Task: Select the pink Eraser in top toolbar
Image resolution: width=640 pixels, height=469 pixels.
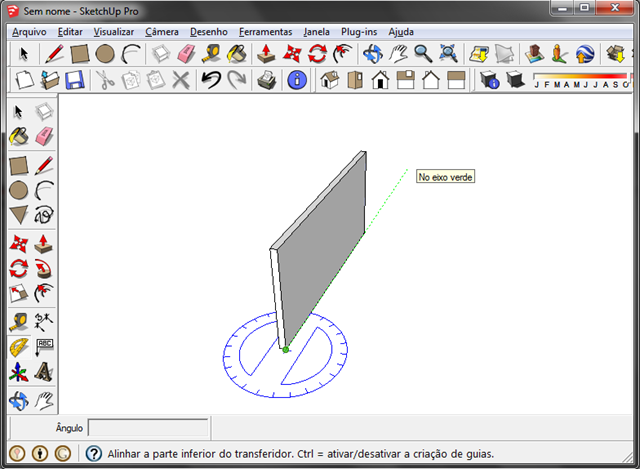Action: tap(186, 54)
